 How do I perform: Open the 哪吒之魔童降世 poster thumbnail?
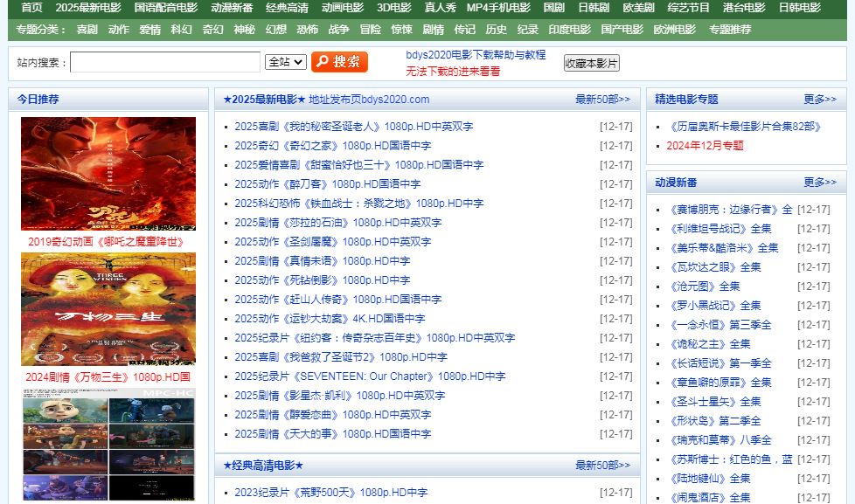(108, 173)
